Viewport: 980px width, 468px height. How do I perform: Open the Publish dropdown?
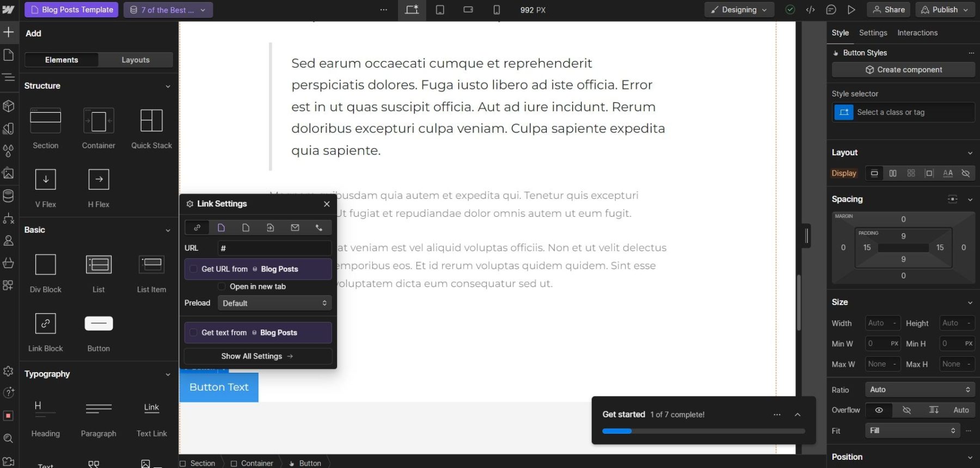tap(945, 10)
